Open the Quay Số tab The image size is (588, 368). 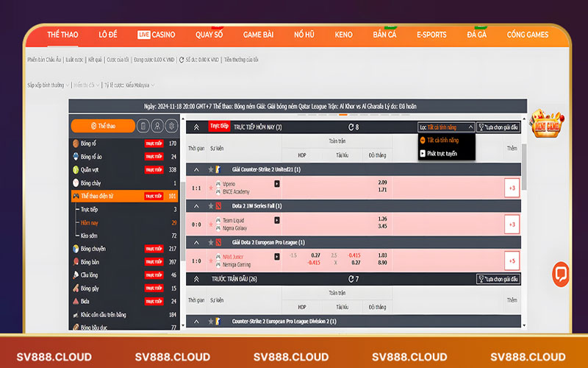[209, 35]
